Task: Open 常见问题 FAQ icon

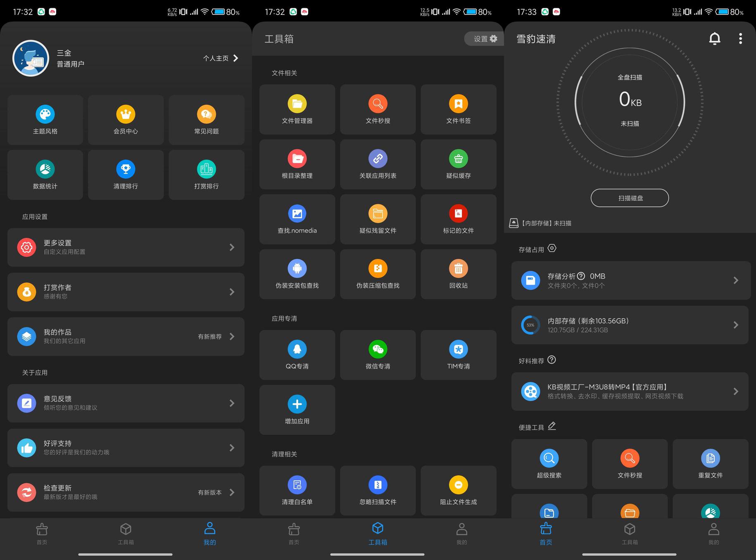Action: tap(206, 114)
